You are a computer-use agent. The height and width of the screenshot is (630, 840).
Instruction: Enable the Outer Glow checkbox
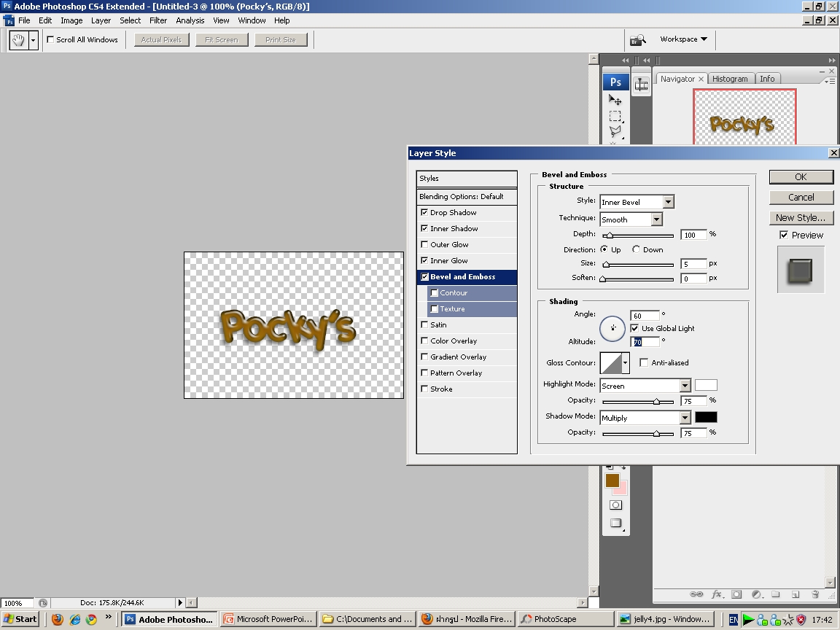click(424, 244)
